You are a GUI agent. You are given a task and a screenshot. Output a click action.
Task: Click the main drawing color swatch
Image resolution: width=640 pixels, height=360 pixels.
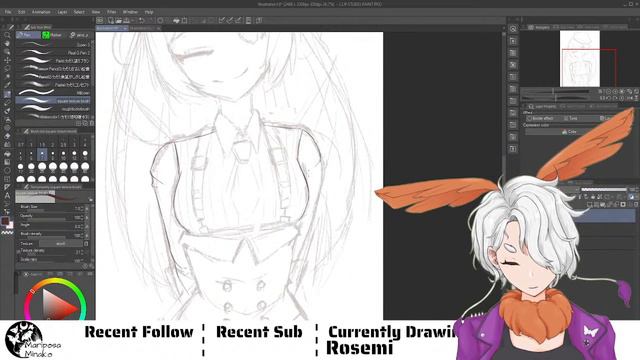pyautogui.click(x=5, y=221)
